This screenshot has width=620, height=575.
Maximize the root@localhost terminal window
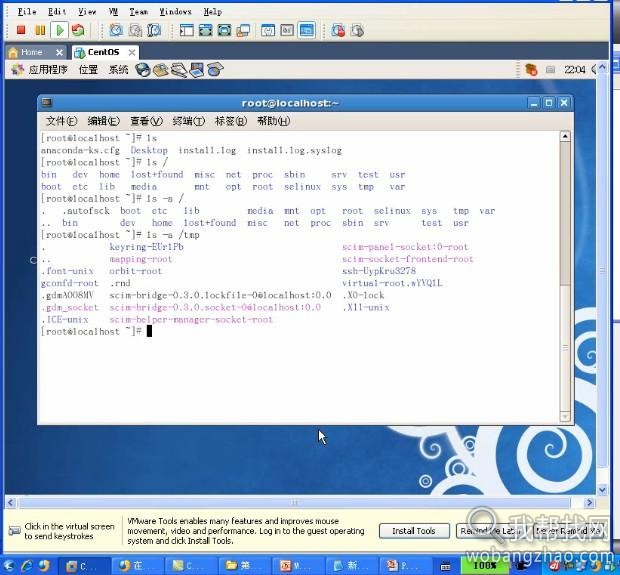click(549, 103)
